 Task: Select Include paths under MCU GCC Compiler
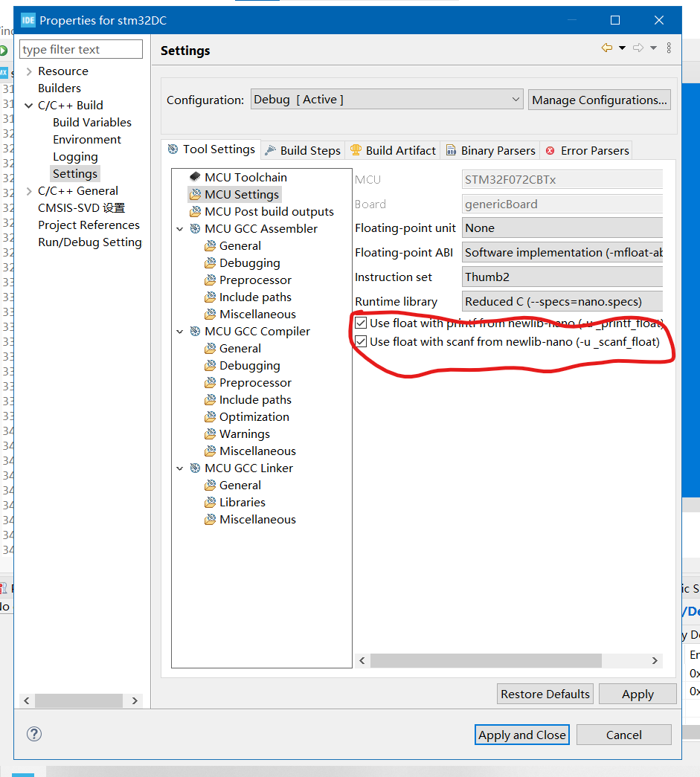(x=255, y=400)
